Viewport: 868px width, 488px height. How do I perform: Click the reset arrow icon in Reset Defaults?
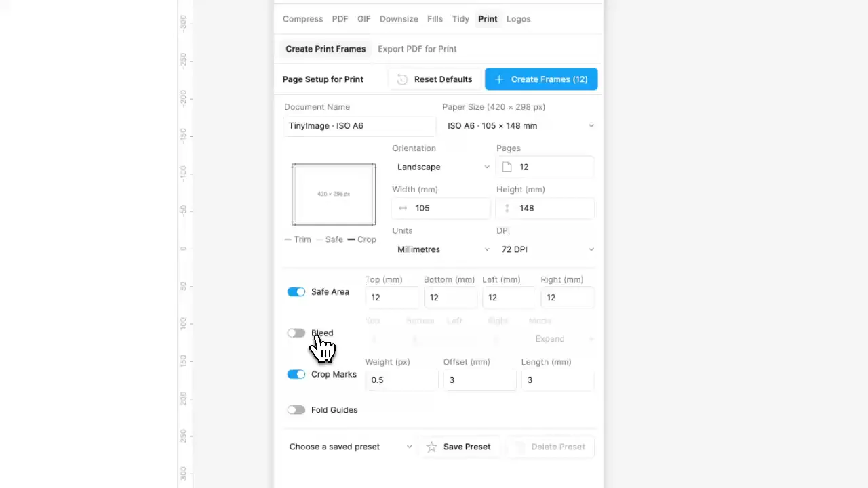[402, 79]
